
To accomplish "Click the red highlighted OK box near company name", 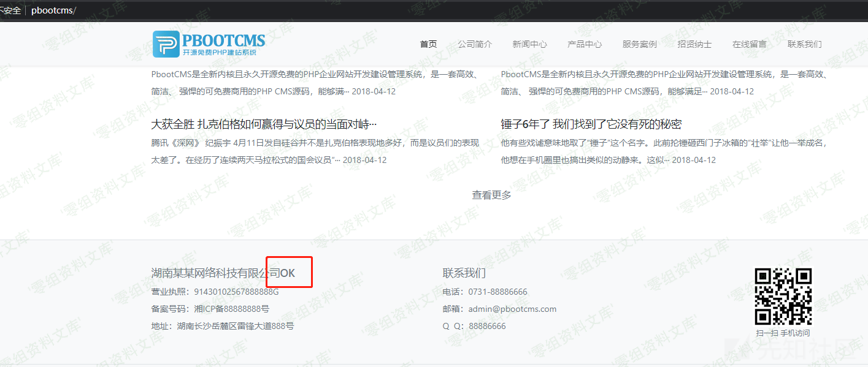I will pyautogui.click(x=289, y=272).
